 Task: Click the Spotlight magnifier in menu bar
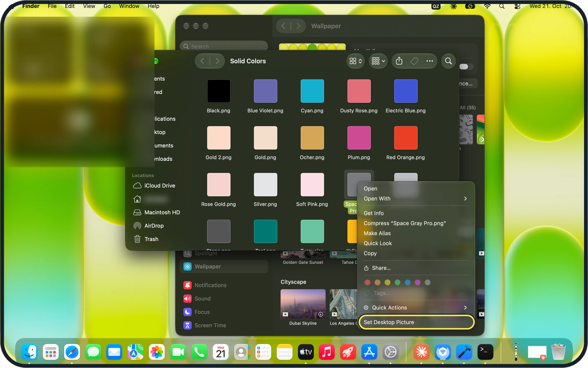tap(502, 6)
